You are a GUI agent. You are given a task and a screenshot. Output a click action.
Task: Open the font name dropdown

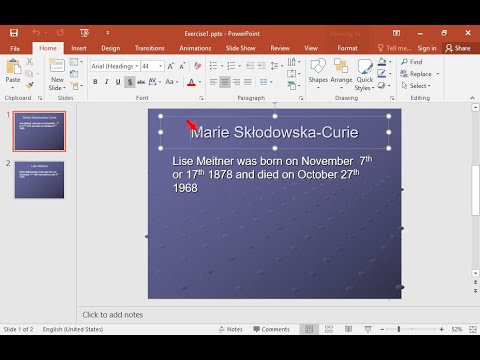coord(137,66)
